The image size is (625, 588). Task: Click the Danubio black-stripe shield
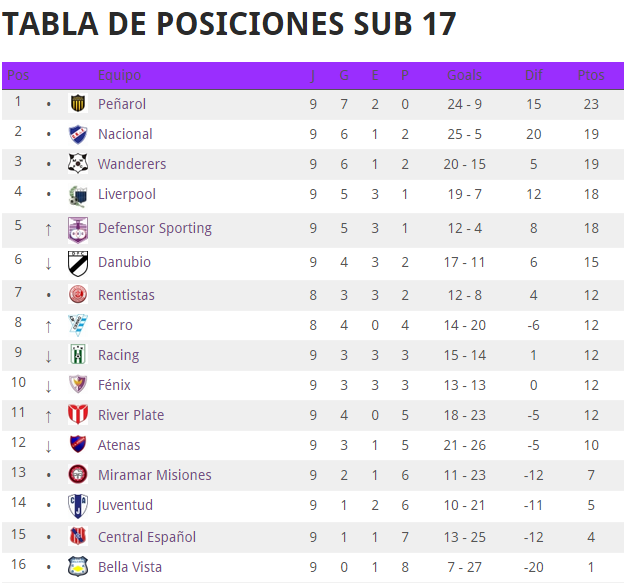(x=78, y=264)
